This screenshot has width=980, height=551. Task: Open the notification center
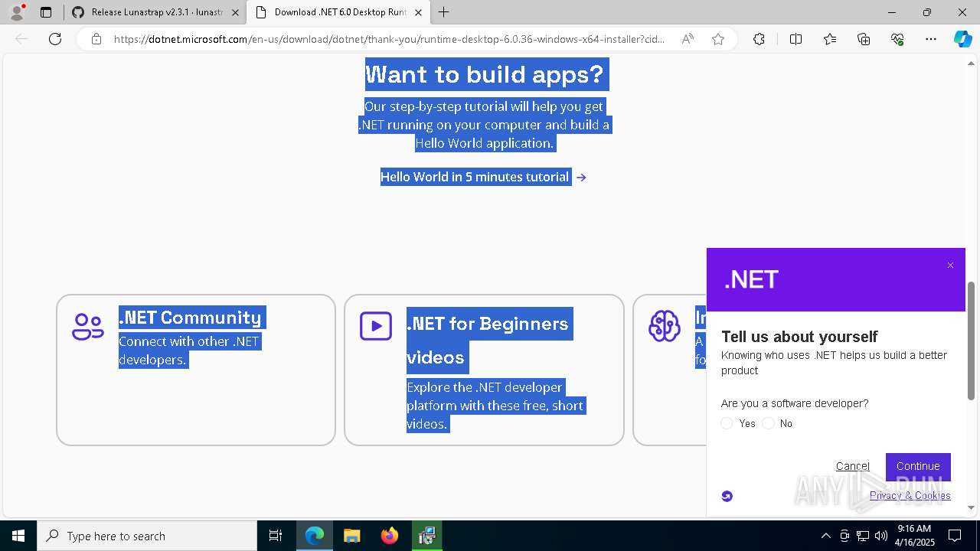955,536
